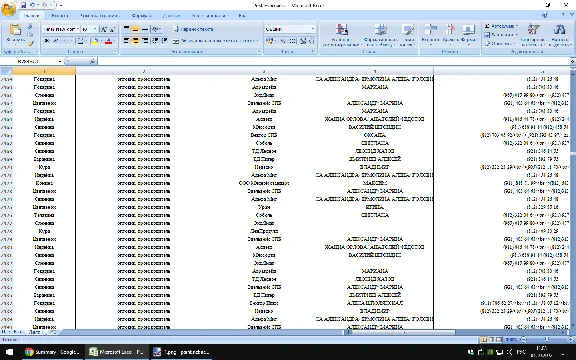
Task: Expand the Name Box dropdown arrow
Action: (x=60, y=61)
